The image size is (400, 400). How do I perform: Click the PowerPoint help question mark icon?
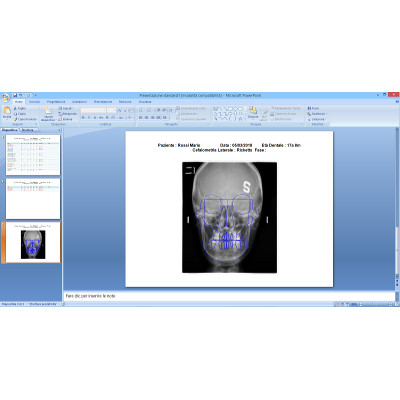(x=397, y=102)
